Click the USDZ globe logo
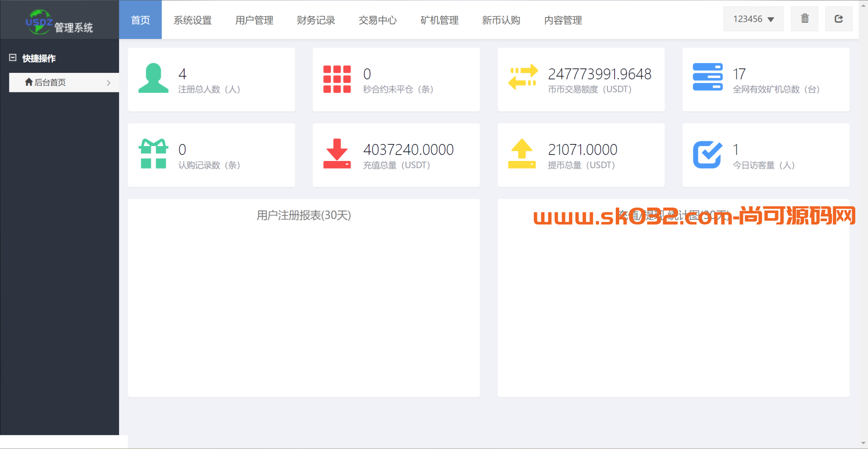This screenshot has width=868, height=449. (x=39, y=22)
